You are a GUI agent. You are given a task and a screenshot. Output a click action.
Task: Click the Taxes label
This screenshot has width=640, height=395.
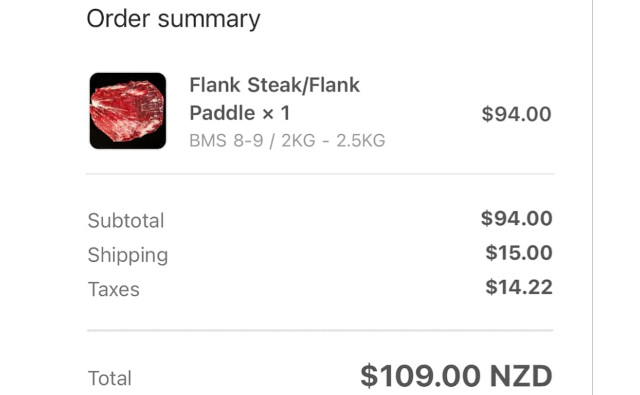click(113, 289)
